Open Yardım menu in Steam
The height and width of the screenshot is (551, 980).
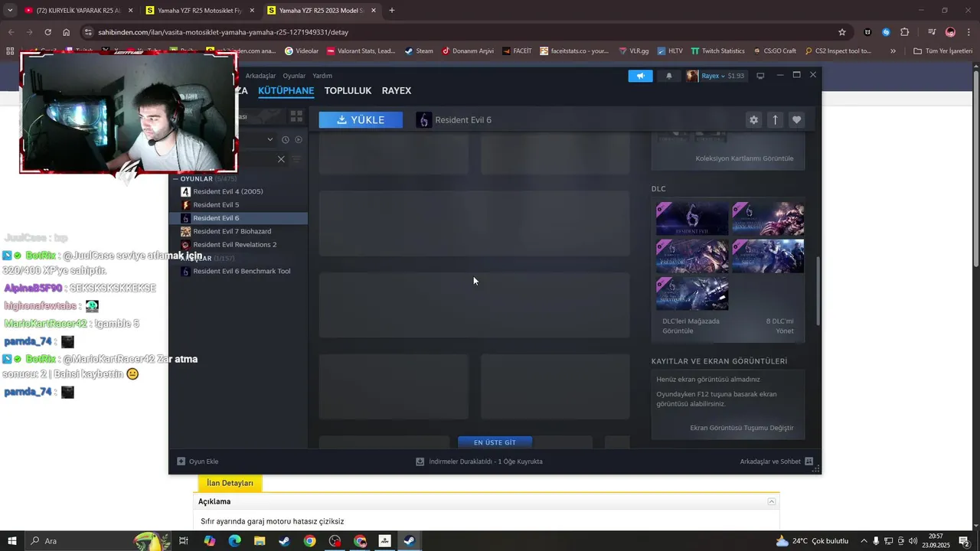[322, 76]
